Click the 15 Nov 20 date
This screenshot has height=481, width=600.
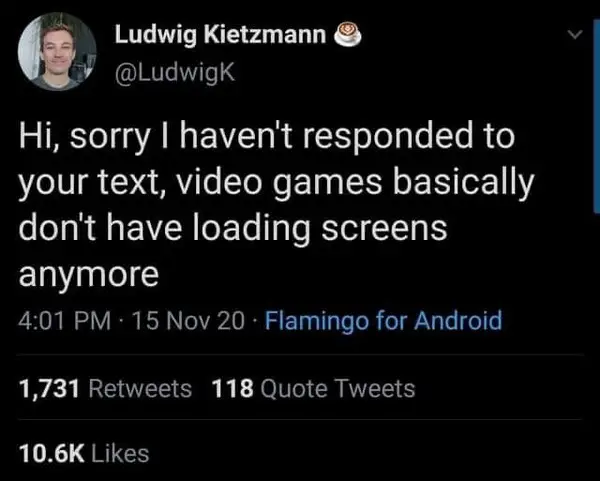(x=188, y=320)
